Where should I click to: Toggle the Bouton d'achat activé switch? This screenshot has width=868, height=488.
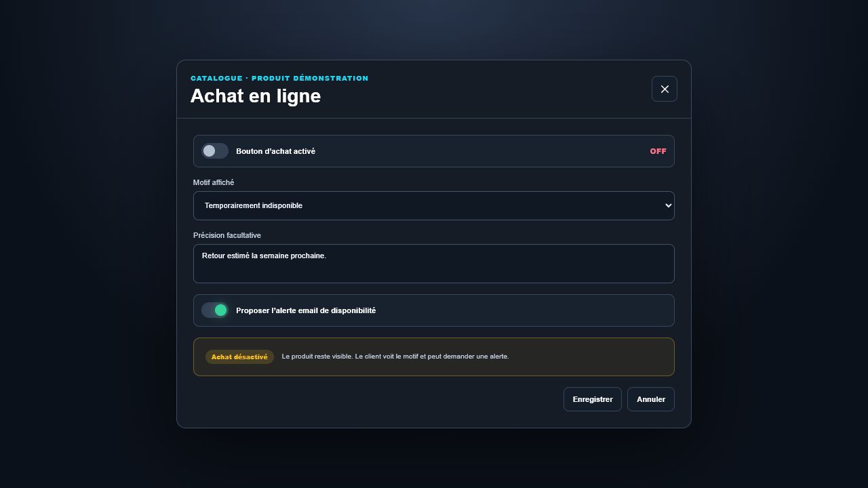pos(215,151)
